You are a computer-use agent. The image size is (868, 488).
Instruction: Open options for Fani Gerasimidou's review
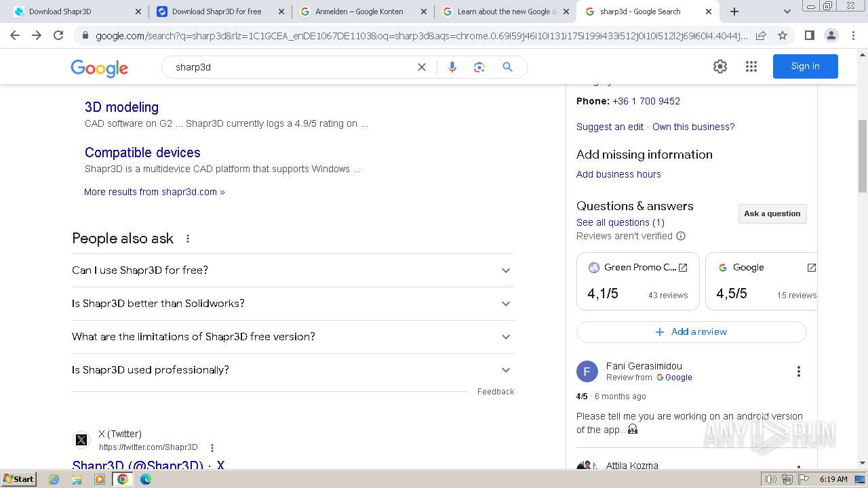(798, 371)
